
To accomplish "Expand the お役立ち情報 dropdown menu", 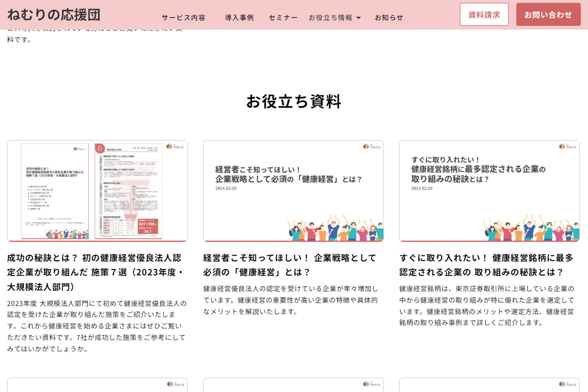I will 334,18.
